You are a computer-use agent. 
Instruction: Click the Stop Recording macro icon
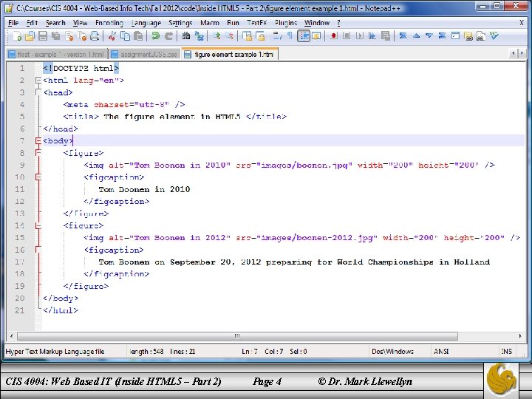347,35
